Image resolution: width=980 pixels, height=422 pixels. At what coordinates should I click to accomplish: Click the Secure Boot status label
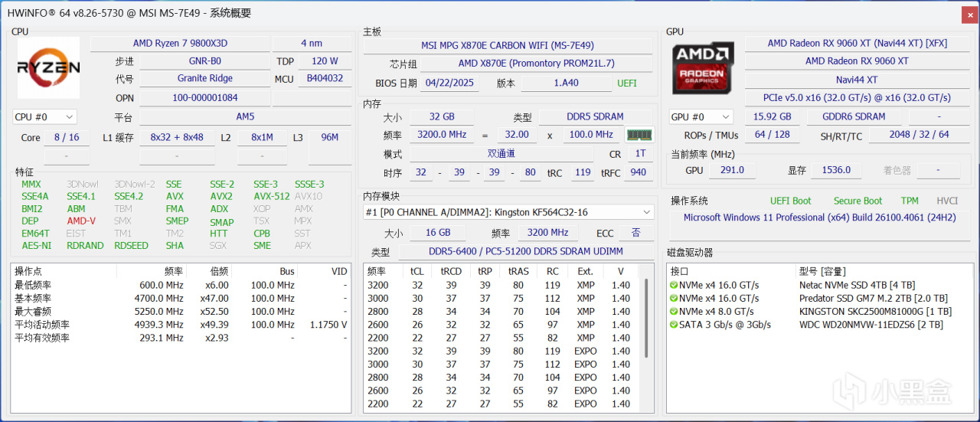pyautogui.click(x=857, y=201)
